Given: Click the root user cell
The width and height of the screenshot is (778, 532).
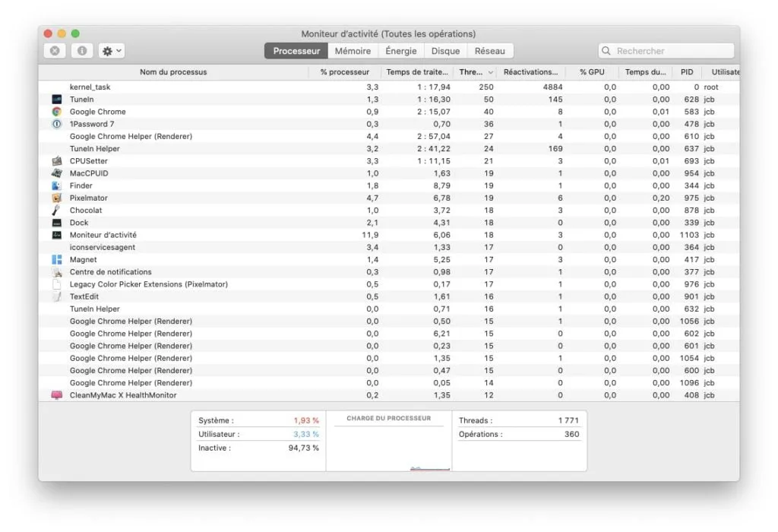Looking at the screenshot, I should pos(711,87).
